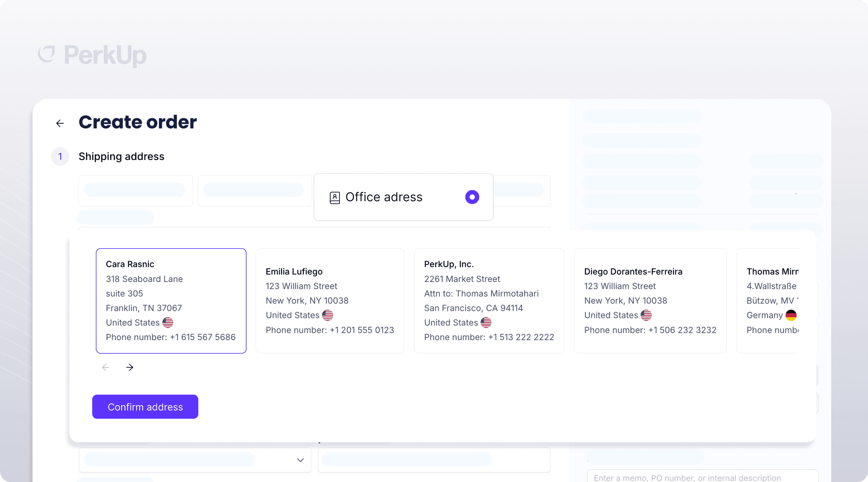This screenshot has height=482, width=868.
Task: Click the US flag on PerkUp, Inc. card
Action: click(x=486, y=322)
